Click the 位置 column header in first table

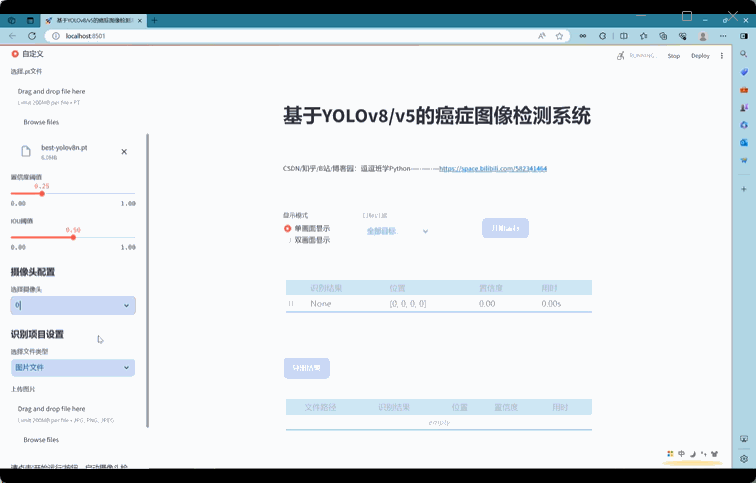coord(397,288)
